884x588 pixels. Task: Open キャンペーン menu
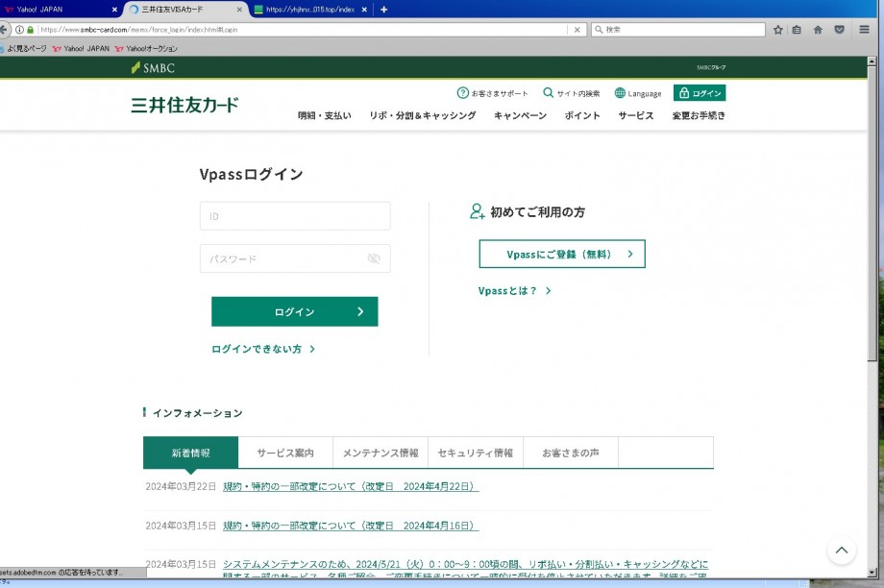pos(521,115)
